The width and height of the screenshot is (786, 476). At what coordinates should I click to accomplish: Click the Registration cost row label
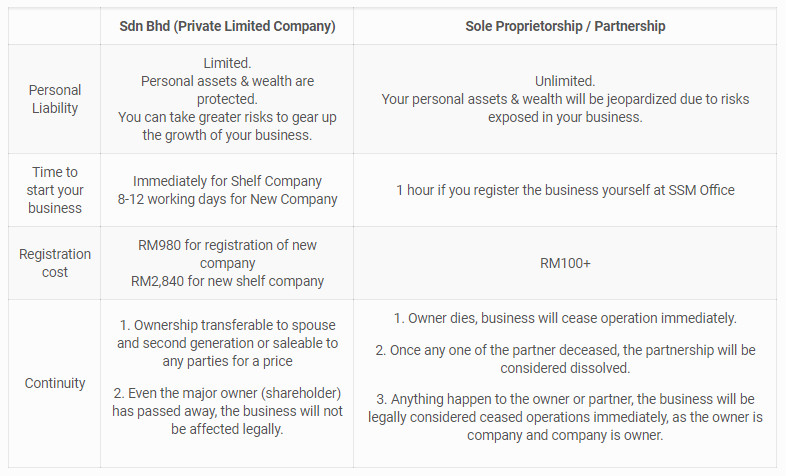(55, 263)
